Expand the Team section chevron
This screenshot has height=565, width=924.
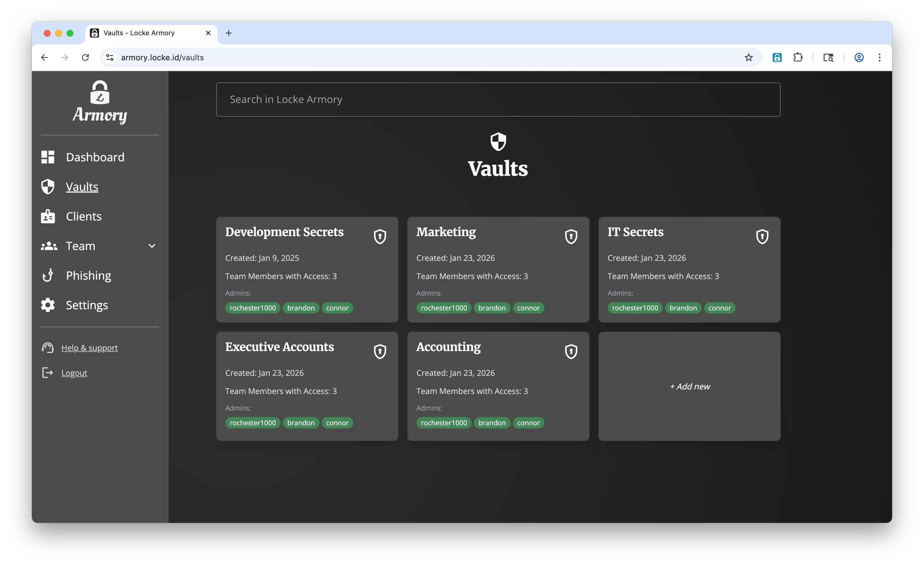(x=152, y=246)
